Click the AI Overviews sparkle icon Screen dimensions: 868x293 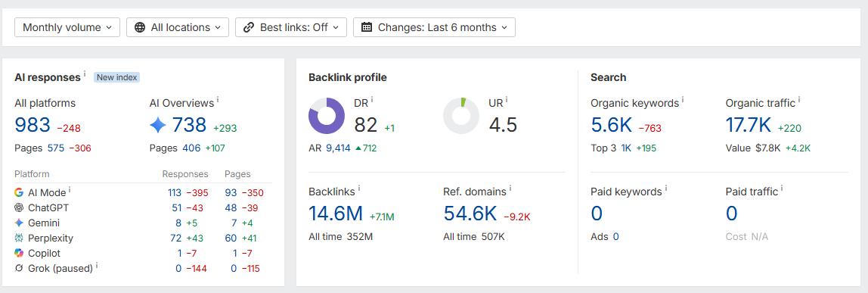tap(158, 125)
